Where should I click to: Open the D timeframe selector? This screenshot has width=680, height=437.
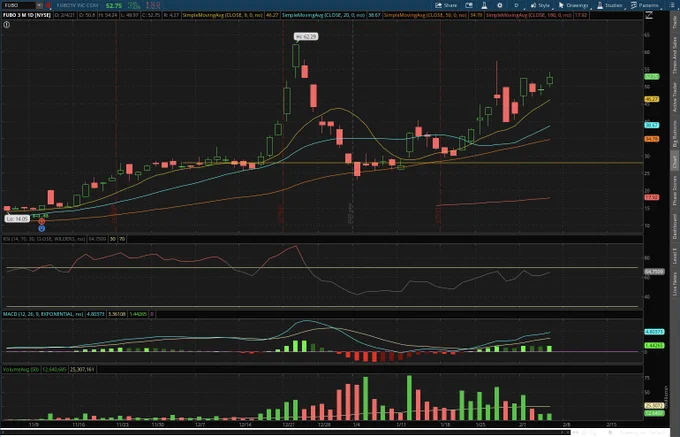click(x=516, y=5)
